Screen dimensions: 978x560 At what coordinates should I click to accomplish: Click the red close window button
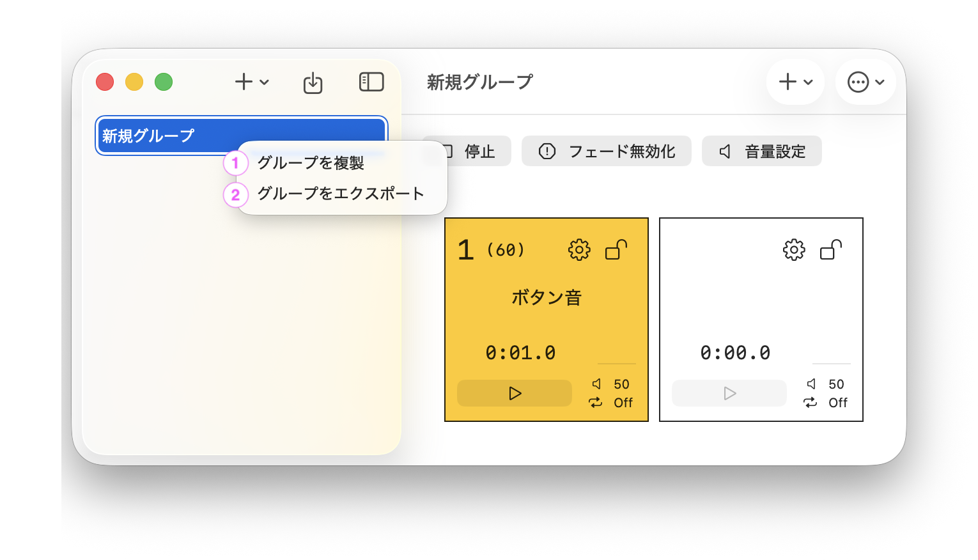click(x=105, y=82)
